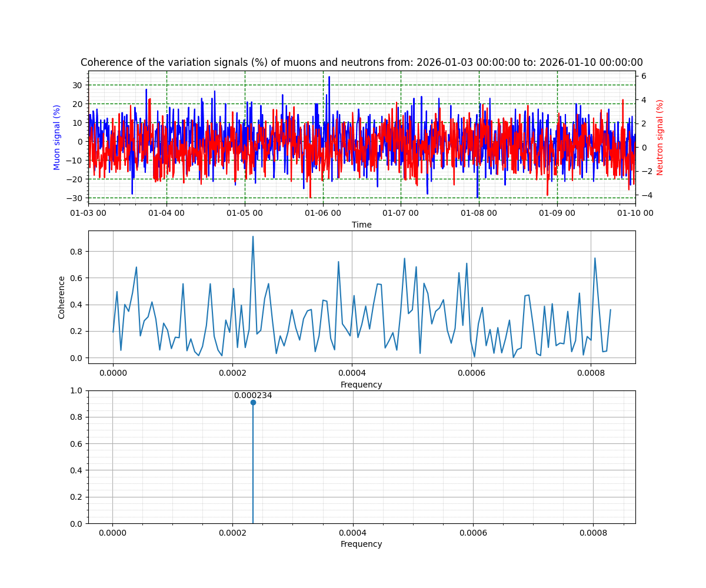The height and width of the screenshot is (588, 706).
Task: Click the 0.0004 tick in the coherence plot
Action: 352,373
